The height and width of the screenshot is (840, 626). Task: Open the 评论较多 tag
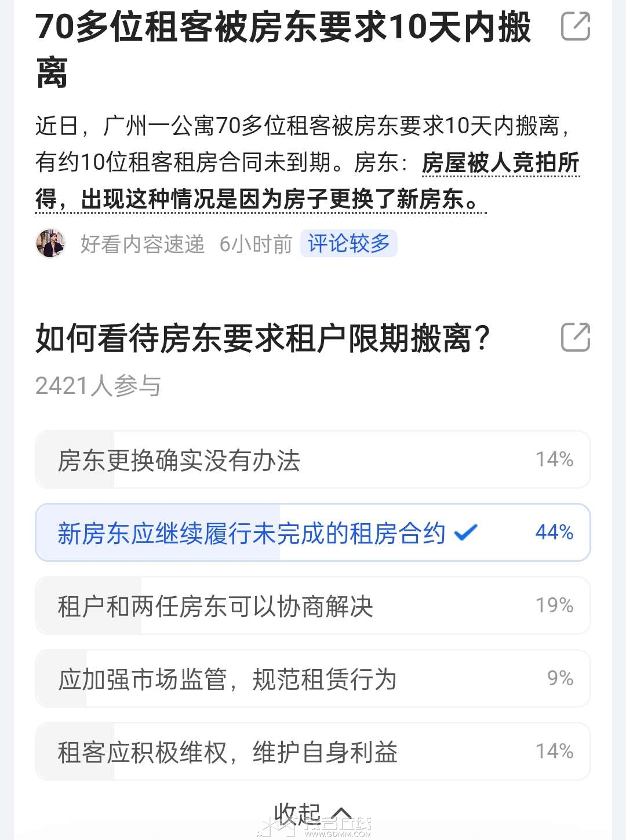349,243
